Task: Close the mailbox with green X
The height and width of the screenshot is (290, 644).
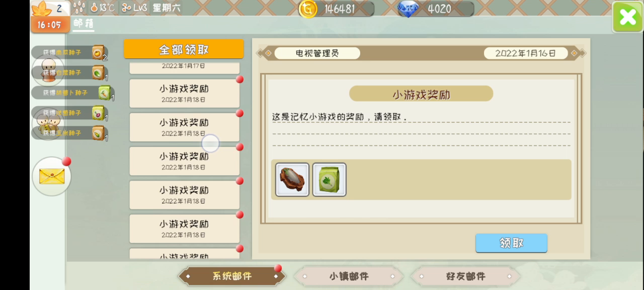Action: tap(627, 17)
